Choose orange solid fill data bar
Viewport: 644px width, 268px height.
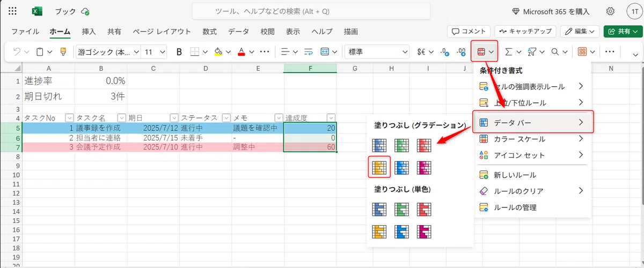tap(379, 232)
